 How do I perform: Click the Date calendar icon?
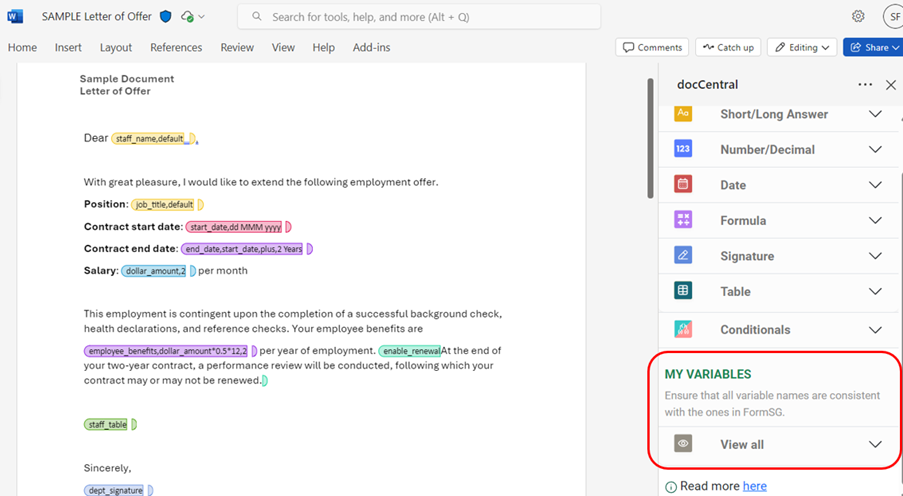pyautogui.click(x=683, y=185)
